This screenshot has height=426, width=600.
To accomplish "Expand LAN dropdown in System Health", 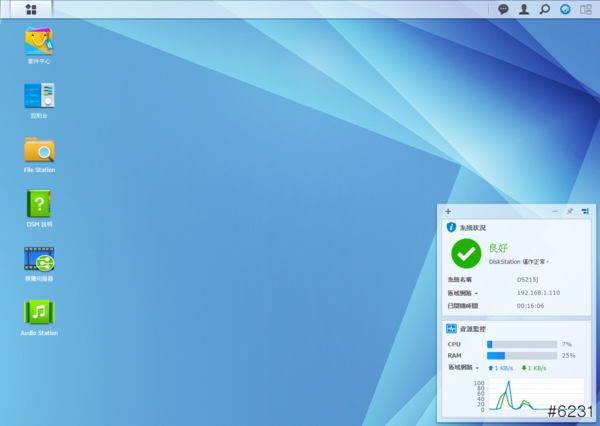I will click(476, 293).
